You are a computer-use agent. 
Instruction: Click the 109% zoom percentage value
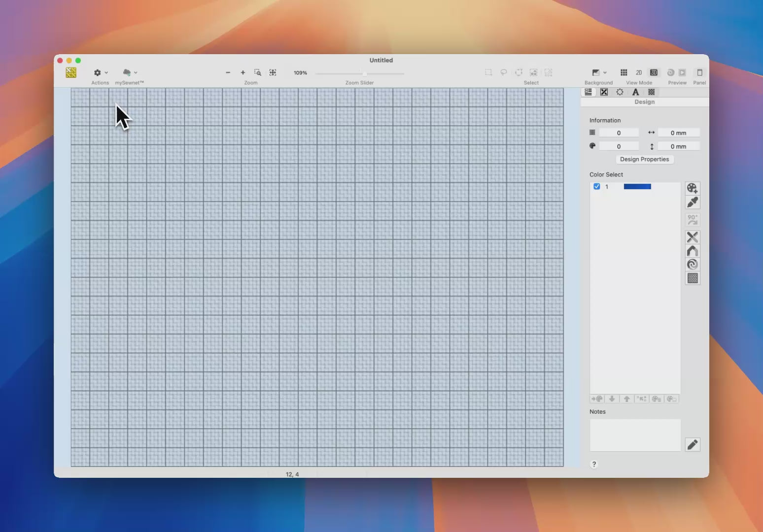(300, 73)
